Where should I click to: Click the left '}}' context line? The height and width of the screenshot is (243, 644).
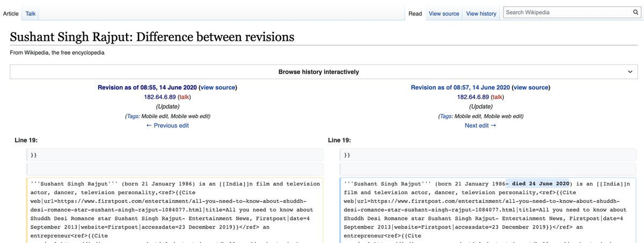coord(174,155)
